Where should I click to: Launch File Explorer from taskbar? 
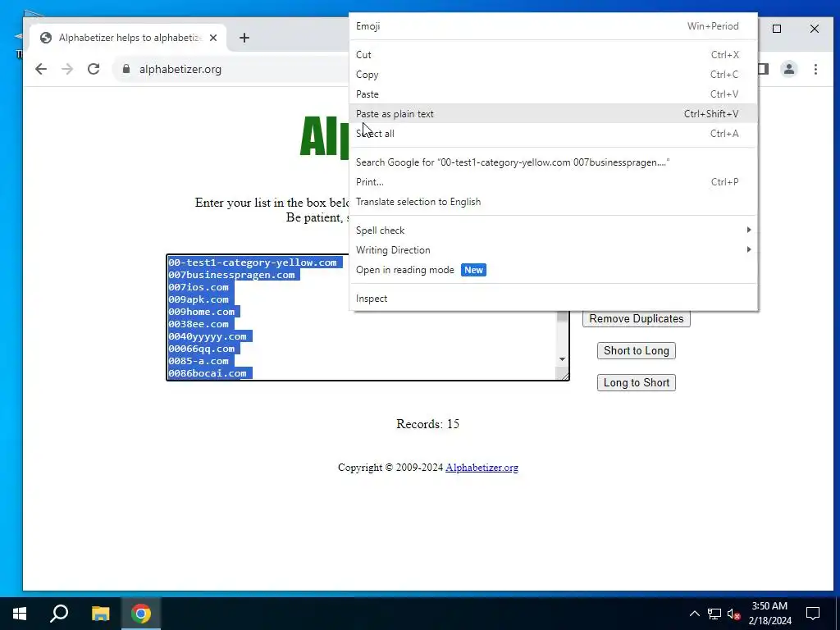click(x=100, y=614)
